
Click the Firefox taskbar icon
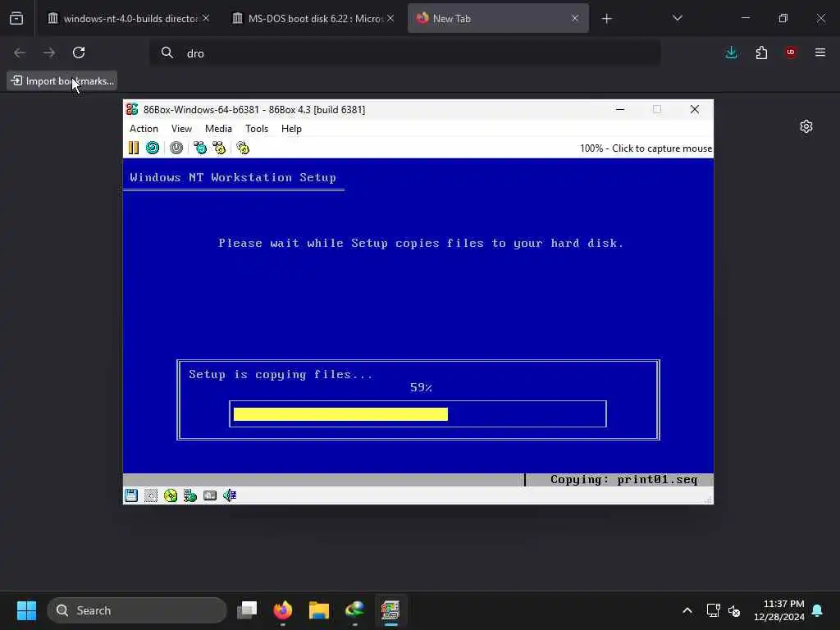283,610
